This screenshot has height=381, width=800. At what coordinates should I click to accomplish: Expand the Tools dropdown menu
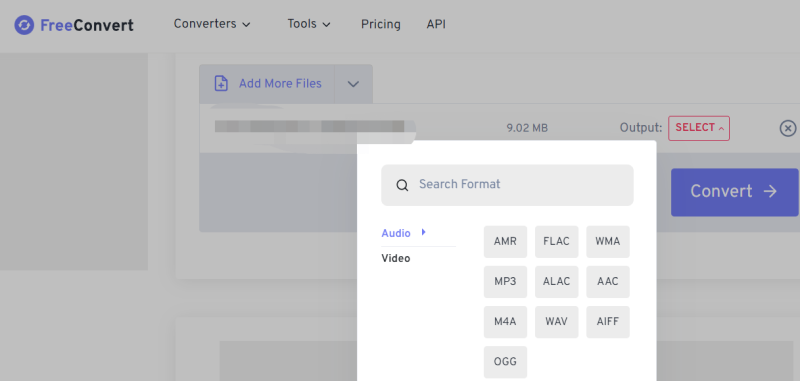(309, 24)
